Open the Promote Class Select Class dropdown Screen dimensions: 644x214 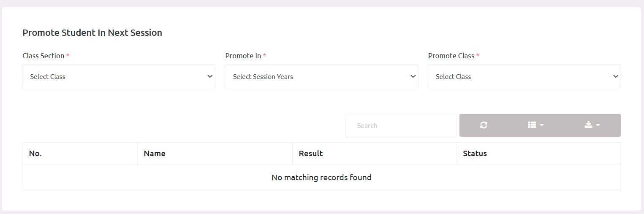point(524,76)
